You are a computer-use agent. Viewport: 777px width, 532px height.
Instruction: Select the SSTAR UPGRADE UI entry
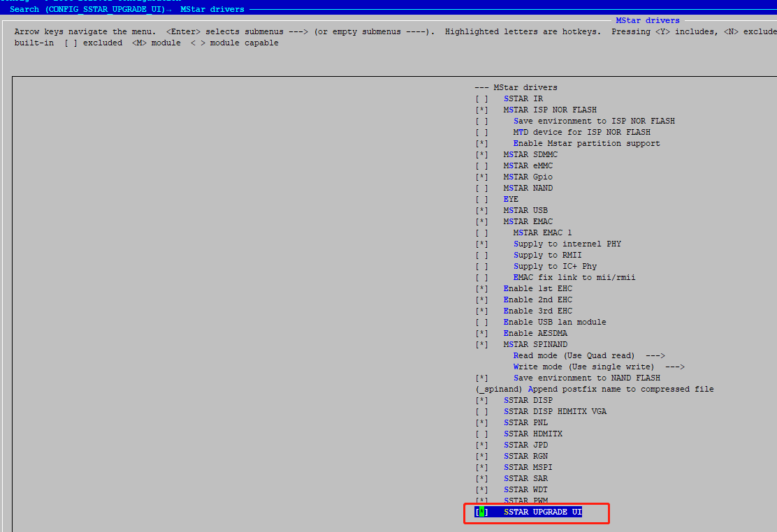click(x=542, y=512)
